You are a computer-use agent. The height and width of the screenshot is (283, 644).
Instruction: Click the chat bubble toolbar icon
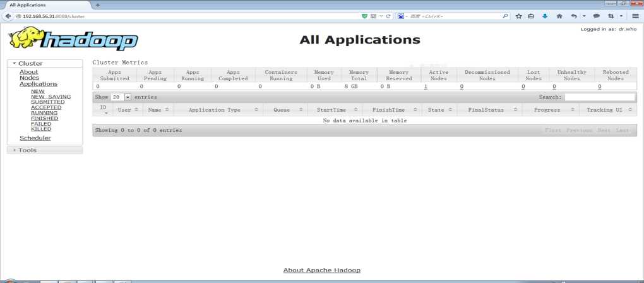[x=597, y=16]
